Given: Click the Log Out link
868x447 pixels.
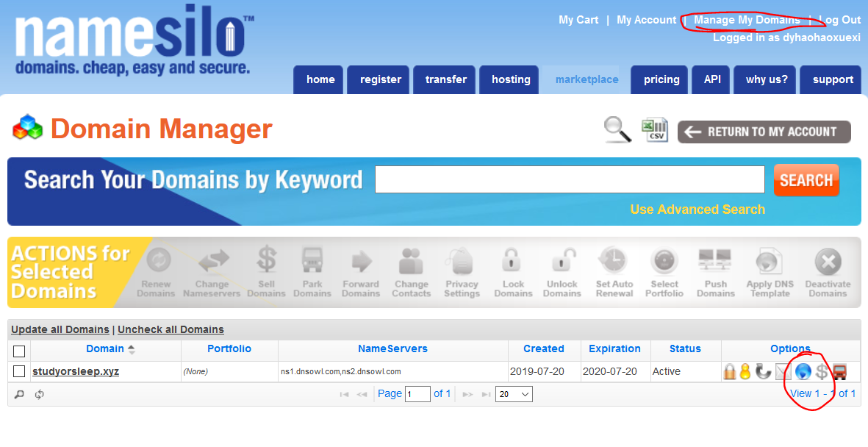Looking at the screenshot, I should tap(840, 20).
